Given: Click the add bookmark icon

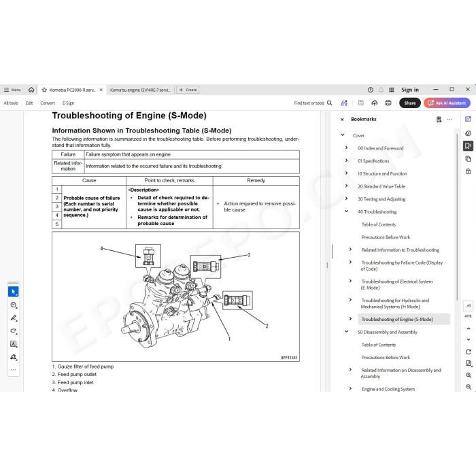Looking at the screenshot, I should point(439,120).
